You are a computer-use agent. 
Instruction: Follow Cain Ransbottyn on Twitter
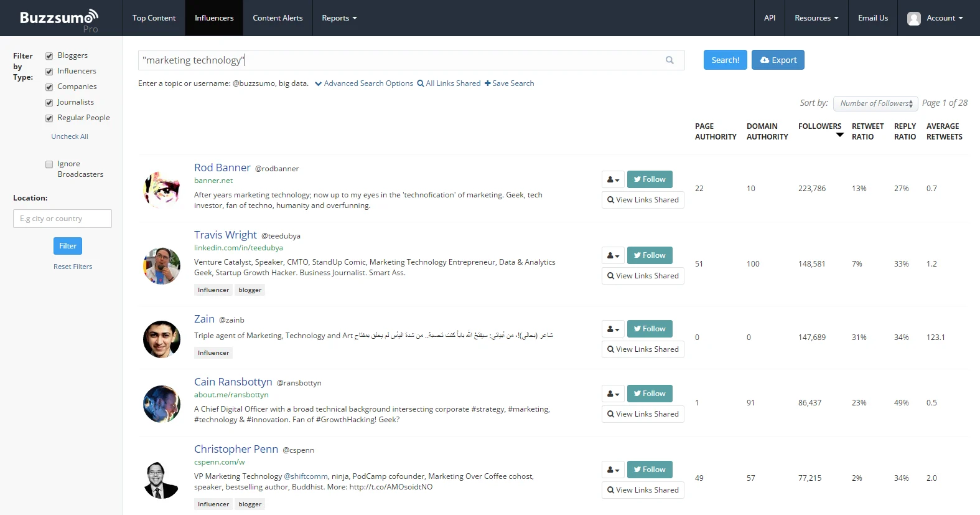[x=650, y=394]
